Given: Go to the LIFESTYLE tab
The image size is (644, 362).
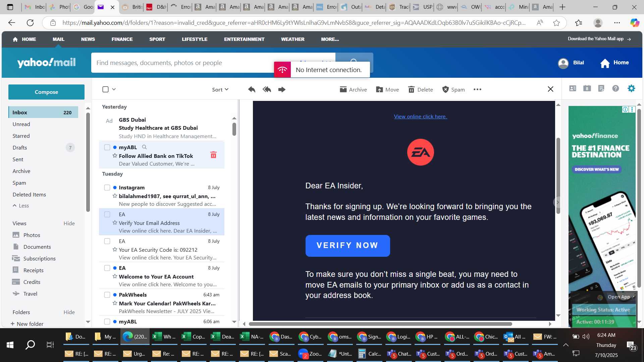Looking at the screenshot, I should [x=195, y=39].
